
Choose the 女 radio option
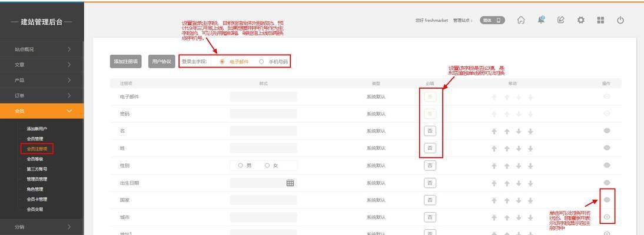click(x=267, y=166)
